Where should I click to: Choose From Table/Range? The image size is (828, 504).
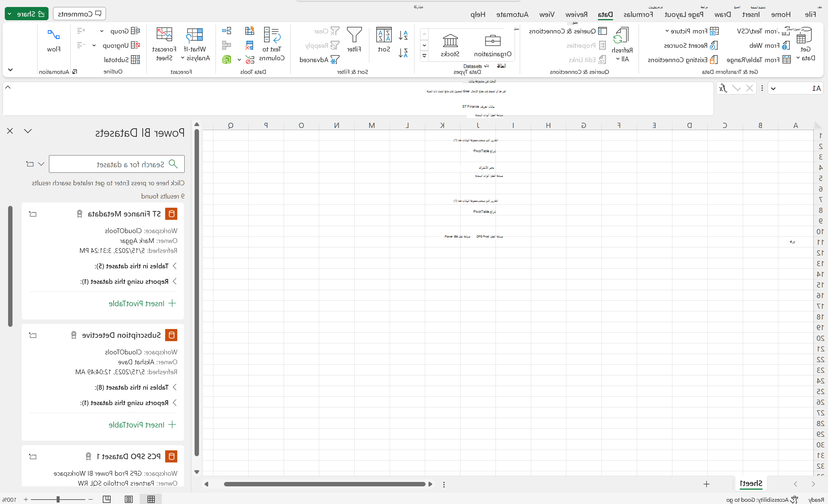(x=759, y=60)
